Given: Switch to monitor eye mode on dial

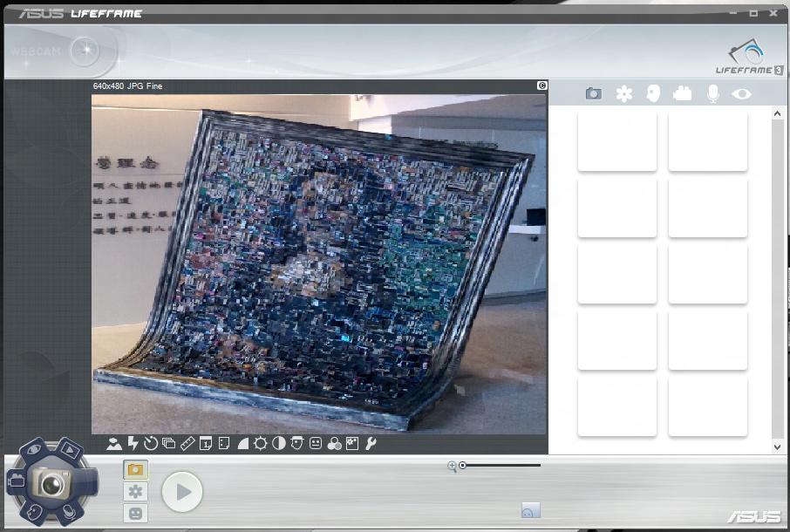Looking at the screenshot, I should point(33,448).
